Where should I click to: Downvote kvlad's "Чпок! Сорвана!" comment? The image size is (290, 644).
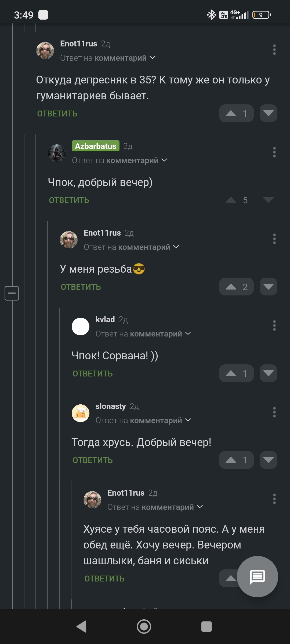268,373
